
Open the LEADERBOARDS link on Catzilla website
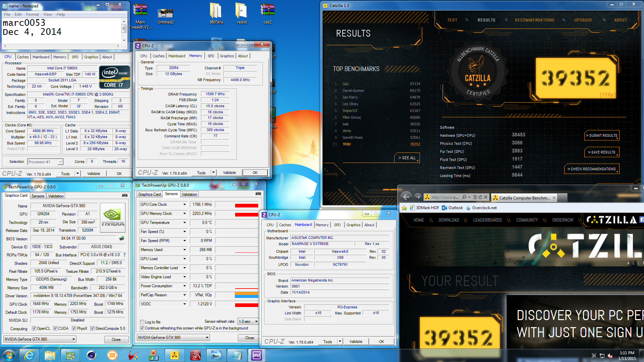[487, 220]
